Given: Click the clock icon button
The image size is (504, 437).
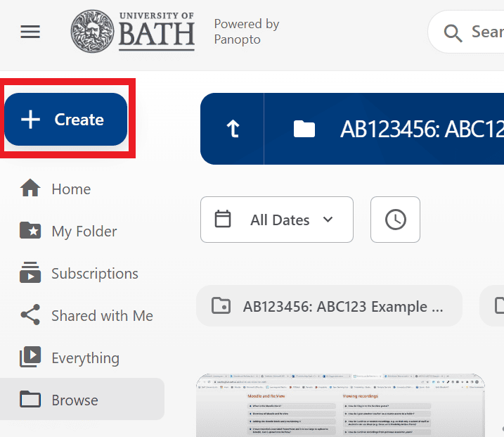Looking at the screenshot, I should coord(395,220).
